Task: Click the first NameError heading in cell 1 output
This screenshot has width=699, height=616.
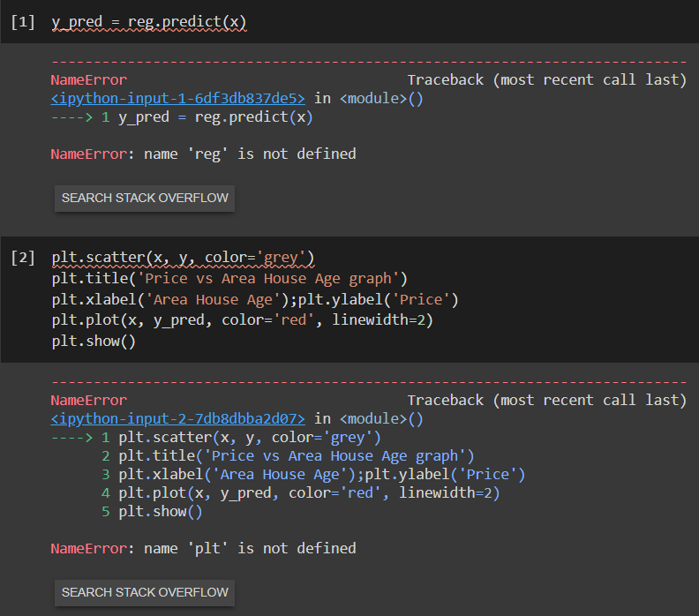Action: point(89,80)
